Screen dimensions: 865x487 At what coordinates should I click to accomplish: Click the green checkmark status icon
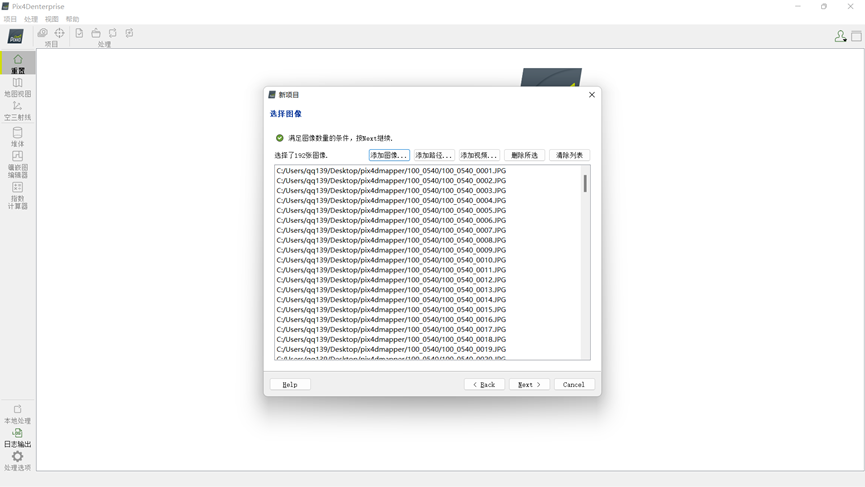pos(280,138)
